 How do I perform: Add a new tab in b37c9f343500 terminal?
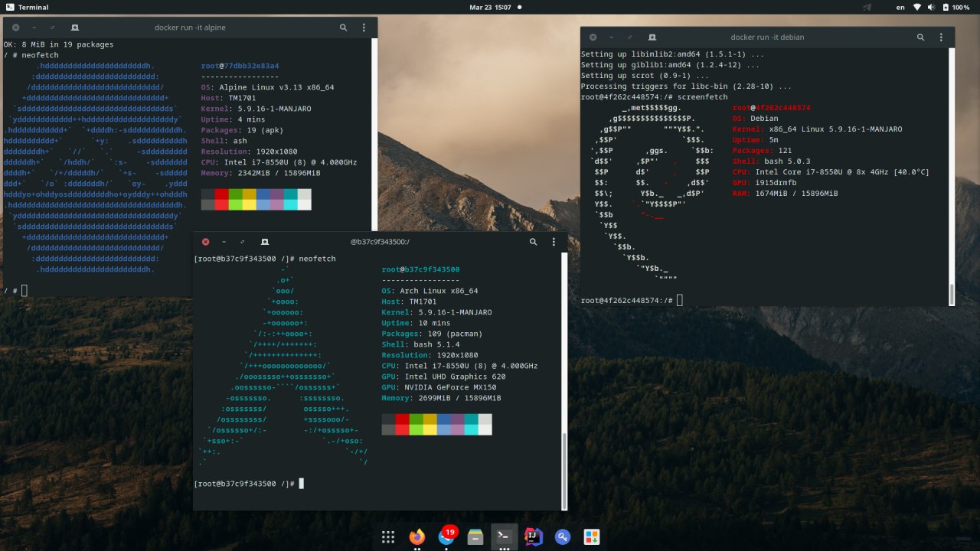pos(264,242)
